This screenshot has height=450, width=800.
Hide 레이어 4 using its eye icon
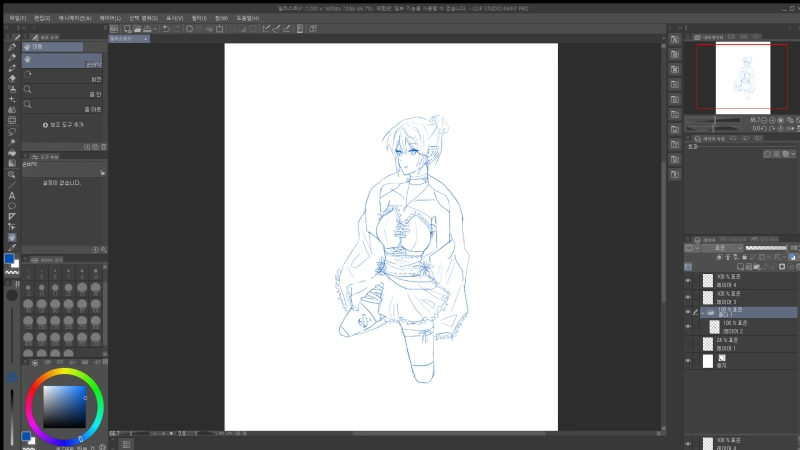(688, 281)
